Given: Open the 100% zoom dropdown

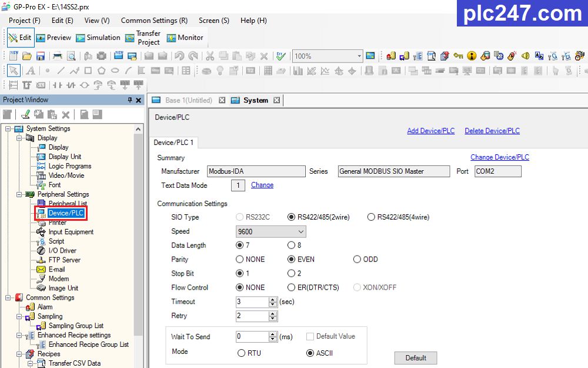Looking at the screenshot, I should pyautogui.click(x=359, y=57).
